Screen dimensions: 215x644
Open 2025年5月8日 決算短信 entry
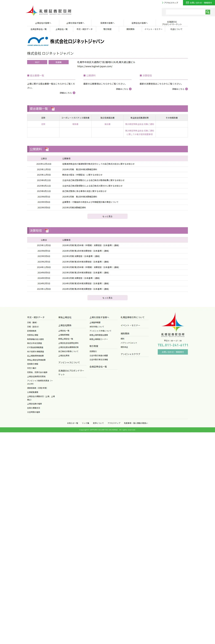81,256
